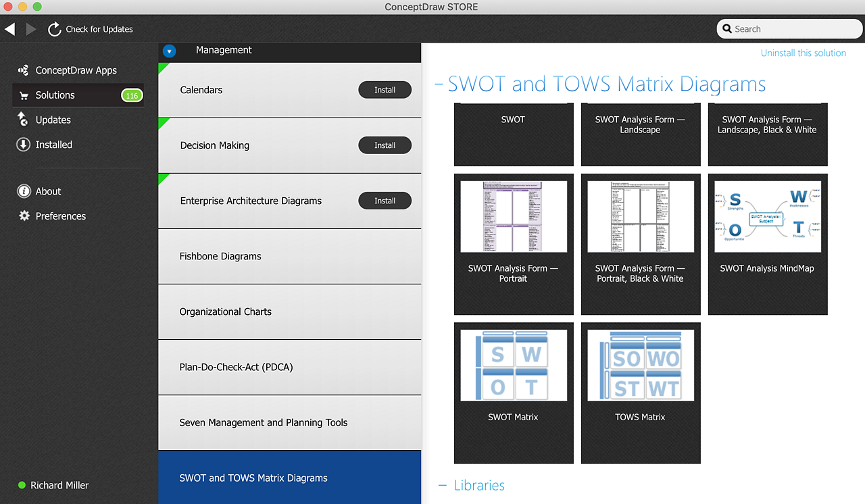
Task: Select Solutions in the sidebar
Action: click(78, 95)
